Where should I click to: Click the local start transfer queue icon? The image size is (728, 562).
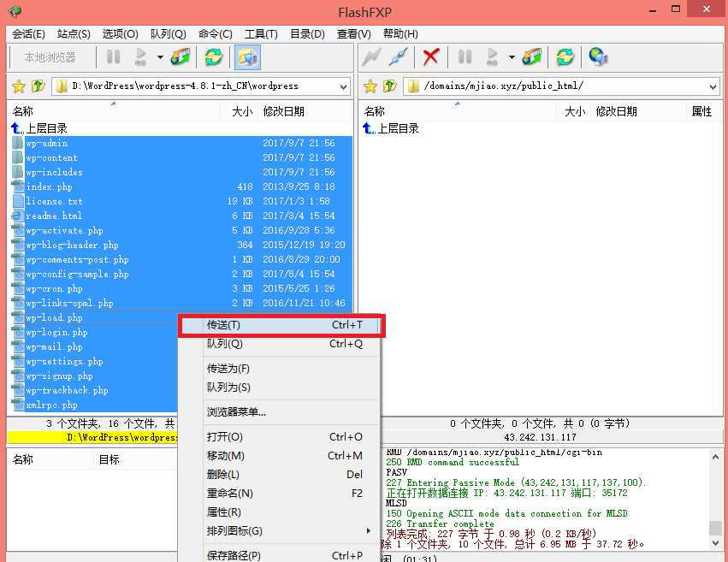pyautogui.click(x=141, y=57)
